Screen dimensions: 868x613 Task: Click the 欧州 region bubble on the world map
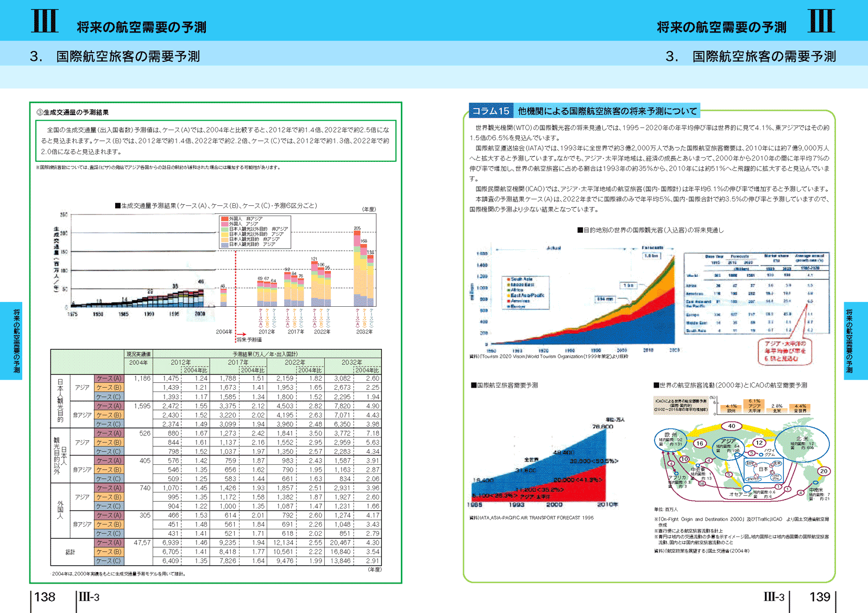tap(671, 440)
